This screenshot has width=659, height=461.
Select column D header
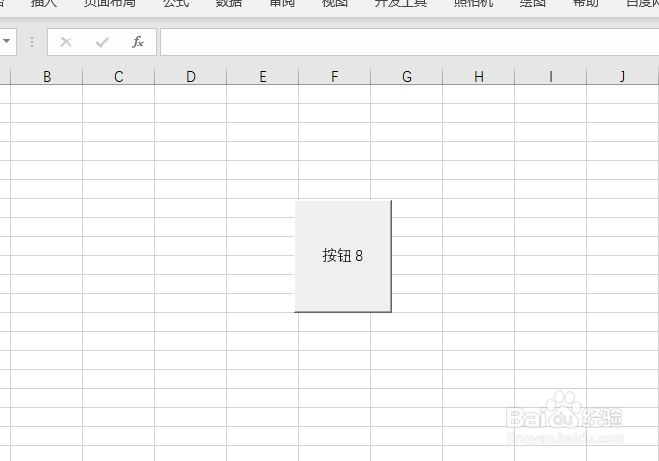[190, 76]
